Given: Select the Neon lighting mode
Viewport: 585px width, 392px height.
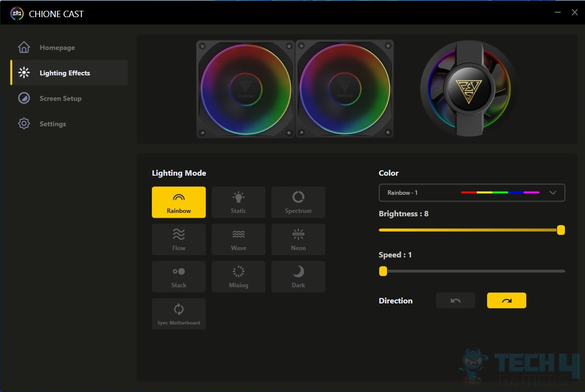Looking at the screenshot, I should (x=298, y=240).
